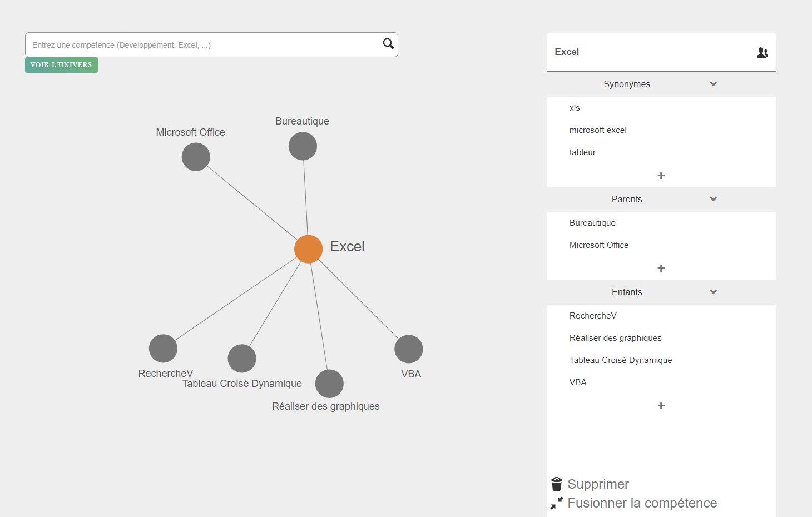Image resolution: width=812 pixels, height=517 pixels.
Task: Click the VBA graph label
Action: (x=411, y=374)
